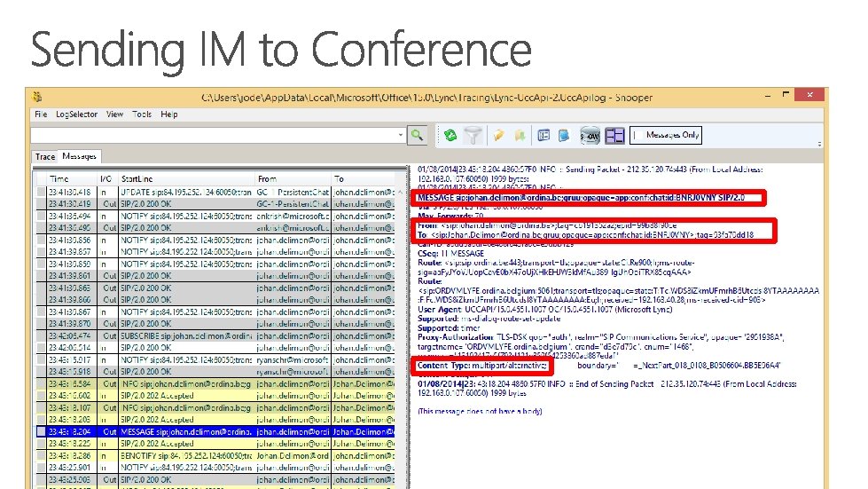The height and width of the screenshot is (489, 868).
Task: Click the green magnifier search button
Action: pyautogui.click(x=417, y=135)
